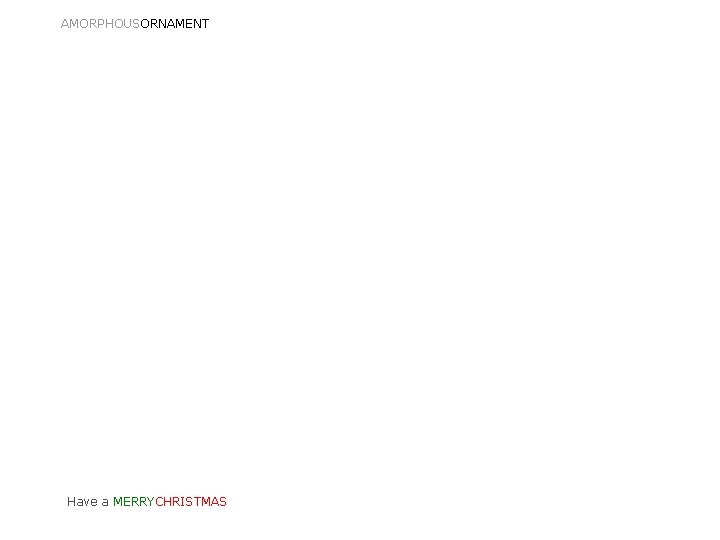
Task: Click where AMORPHOUS meets ORNAMENT
Action: click(x=140, y=24)
